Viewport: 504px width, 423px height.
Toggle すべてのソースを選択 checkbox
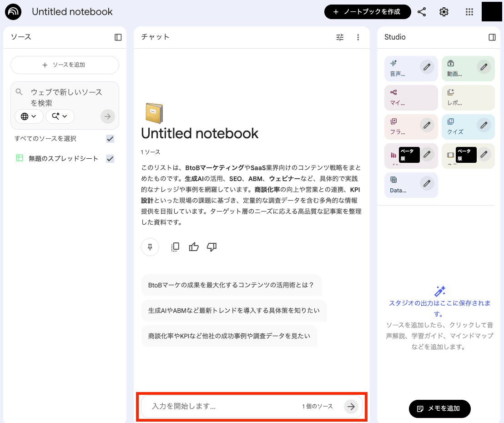click(x=110, y=139)
